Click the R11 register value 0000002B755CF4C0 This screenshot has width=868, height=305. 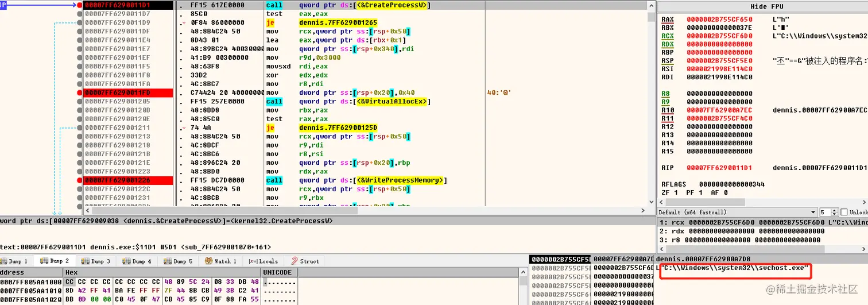point(719,118)
